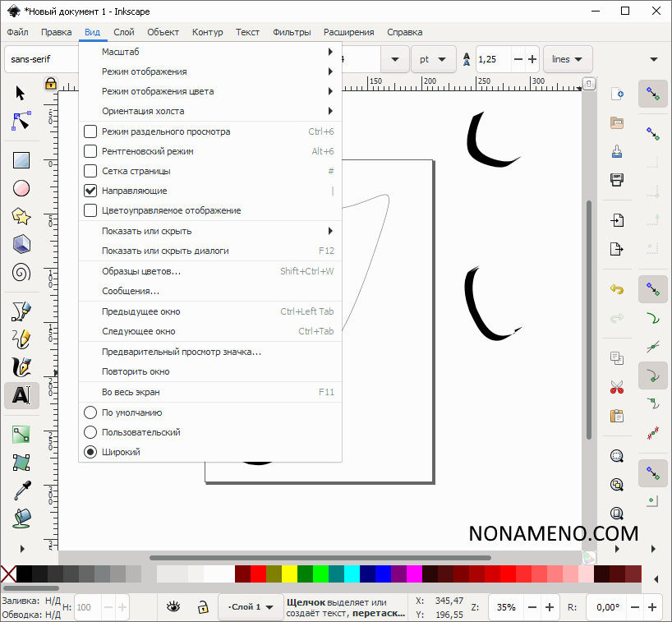Choose the Color picker dropper tool
Viewport: 672px width, 622px height.
pos(21,491)
